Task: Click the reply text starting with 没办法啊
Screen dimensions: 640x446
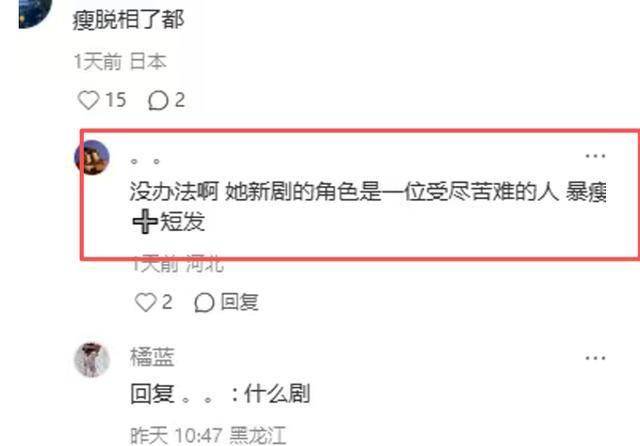Action: (x=368, y=207)
